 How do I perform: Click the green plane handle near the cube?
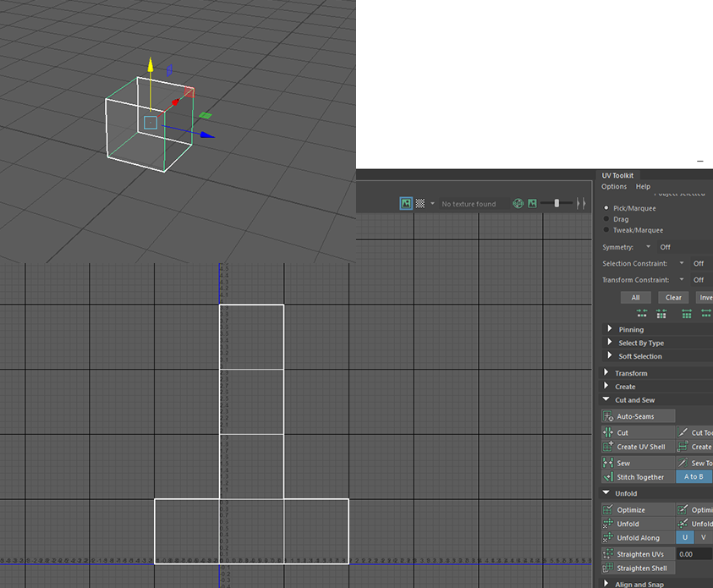tap(206, 116)
